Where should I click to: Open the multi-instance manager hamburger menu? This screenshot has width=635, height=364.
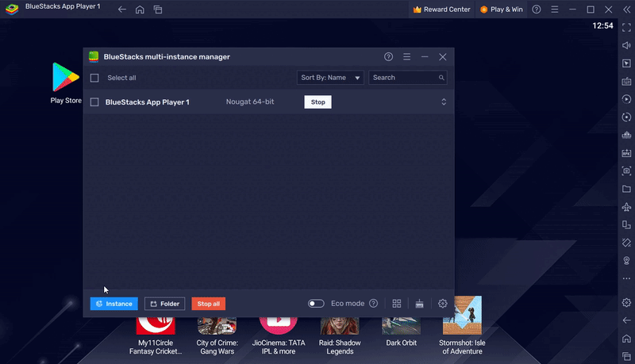coord(406,57)
